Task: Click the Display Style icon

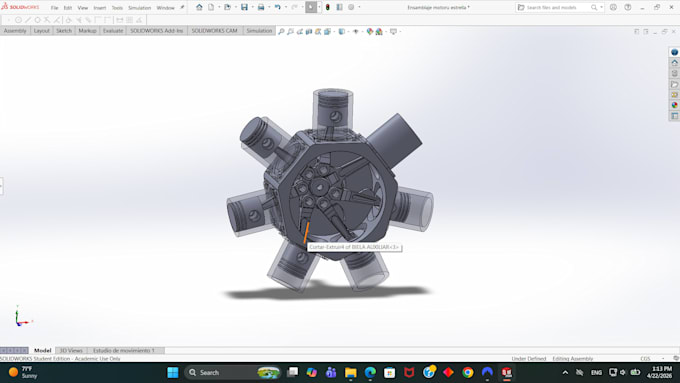Action: [x=342, y=31]
